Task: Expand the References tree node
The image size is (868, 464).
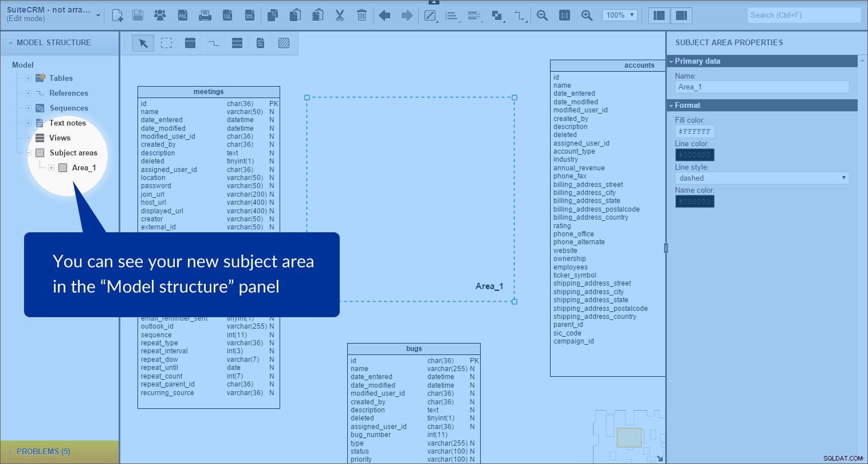Action: tap(28, 93)
